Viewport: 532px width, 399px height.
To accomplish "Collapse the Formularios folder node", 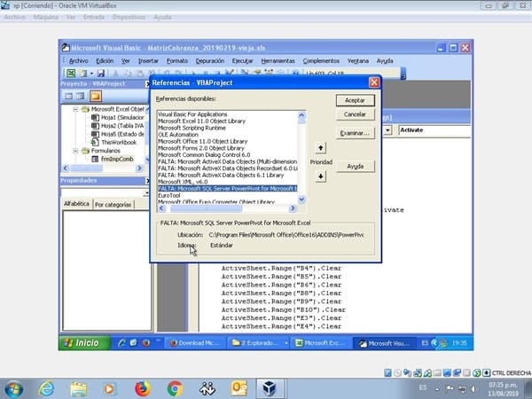I will point(74,151).
